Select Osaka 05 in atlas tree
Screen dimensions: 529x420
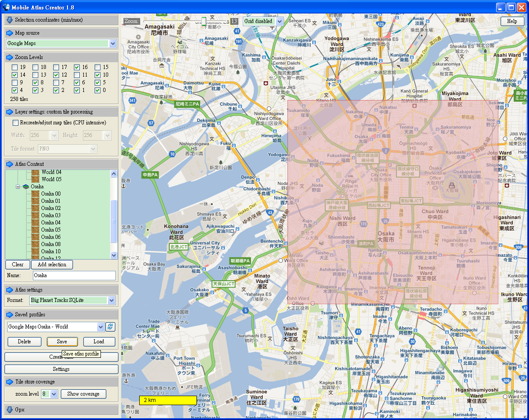click(x=51, y=230)
